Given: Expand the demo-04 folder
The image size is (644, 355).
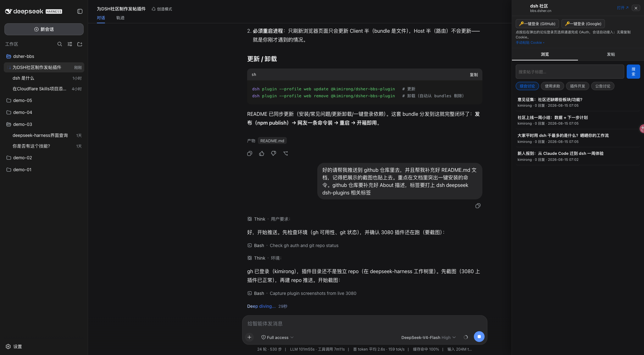Looking at the screenshot, I should pos(44,112).
